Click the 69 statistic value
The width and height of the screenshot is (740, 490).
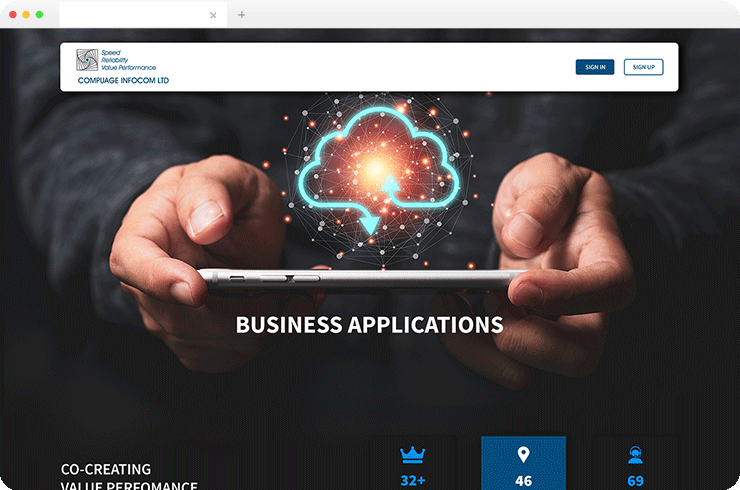pos(636,481)
